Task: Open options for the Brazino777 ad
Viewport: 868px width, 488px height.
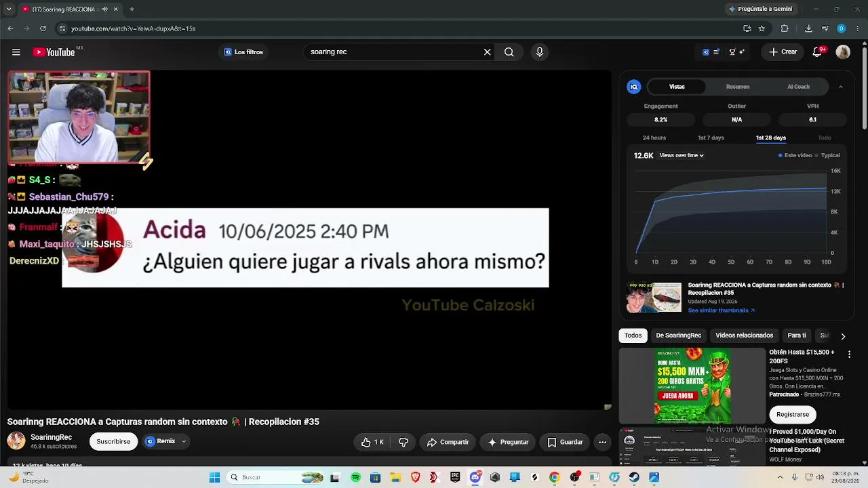Action: (x=850, y=354)
